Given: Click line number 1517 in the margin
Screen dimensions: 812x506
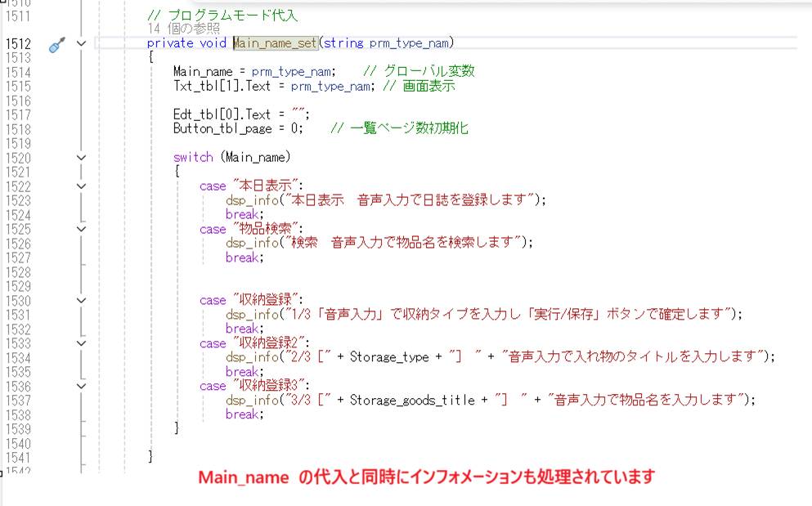Looking at the screenshot, I should click(17, 115).
